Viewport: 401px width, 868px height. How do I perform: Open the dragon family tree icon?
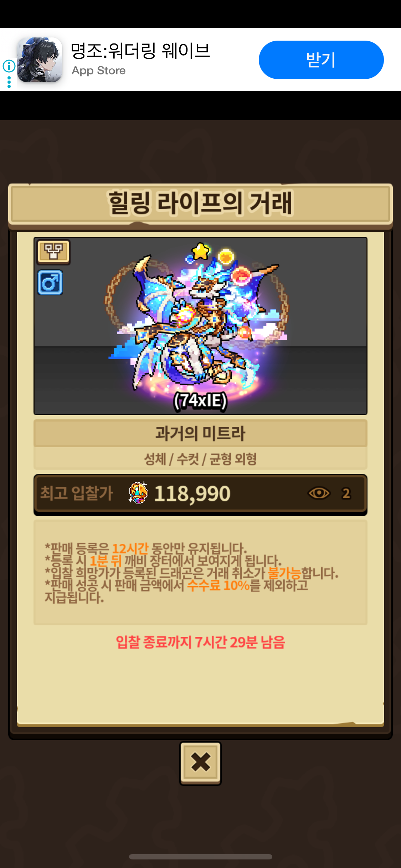(53, 252)
